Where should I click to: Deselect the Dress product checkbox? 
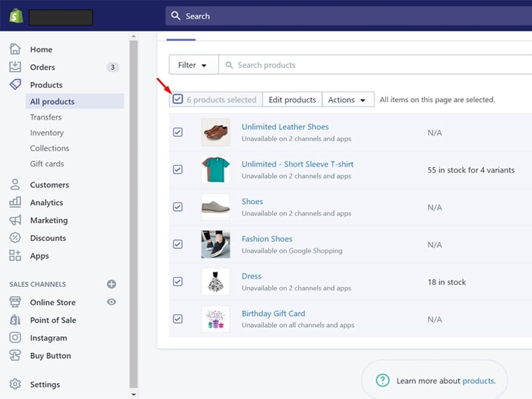pos(178,281)
